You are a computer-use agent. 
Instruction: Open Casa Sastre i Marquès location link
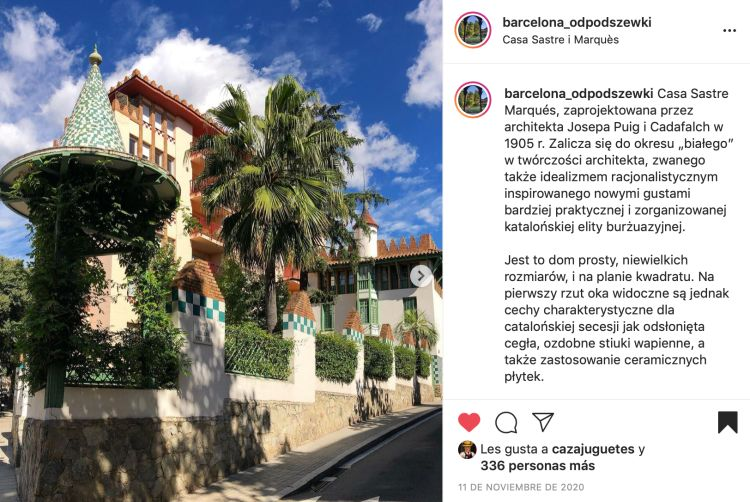pos(561,40)
